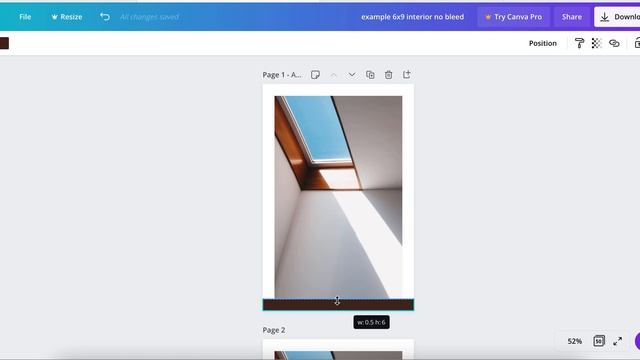Delete Page 1 with the trash icon

tap(389, 75)
